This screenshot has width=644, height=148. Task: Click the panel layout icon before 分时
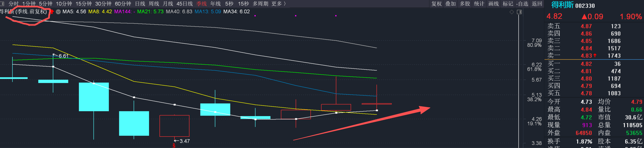point(2,4)
